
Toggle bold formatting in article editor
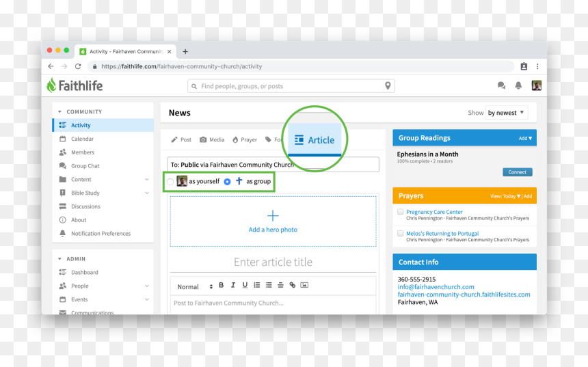coord(222,285)
